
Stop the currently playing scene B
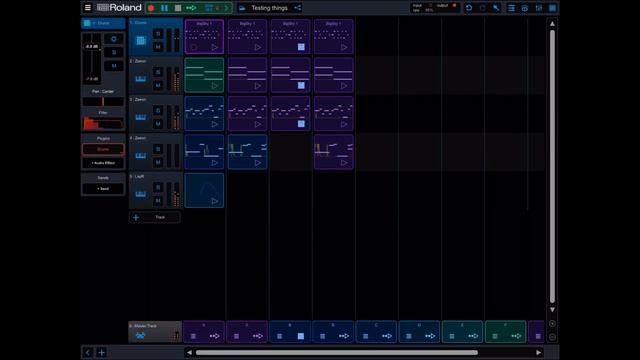(x=301, y=336)
